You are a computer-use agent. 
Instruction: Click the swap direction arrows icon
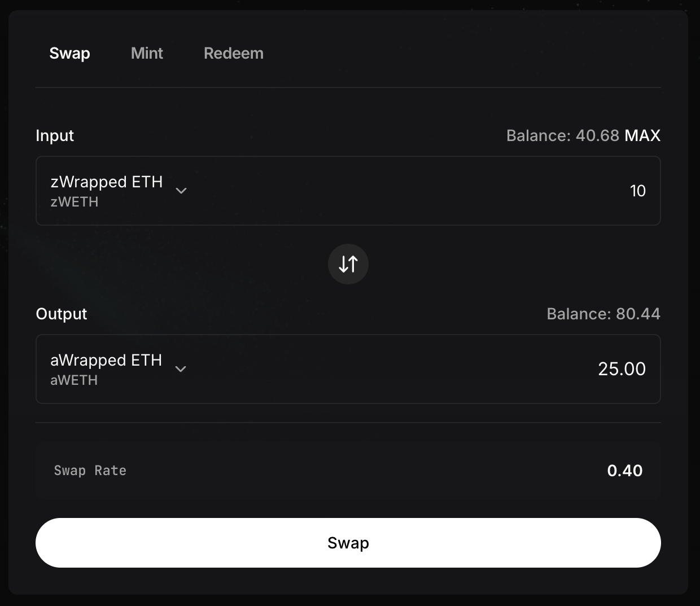[348, 264]
